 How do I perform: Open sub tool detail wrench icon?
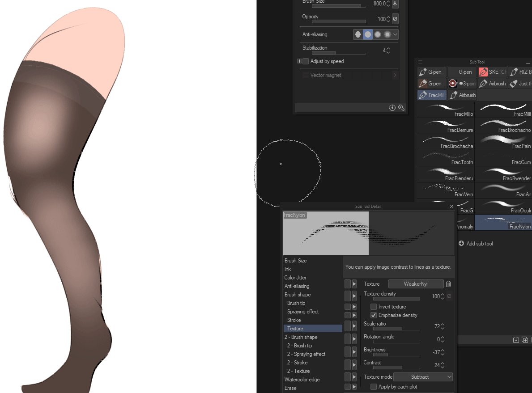[x=401, y=108]
